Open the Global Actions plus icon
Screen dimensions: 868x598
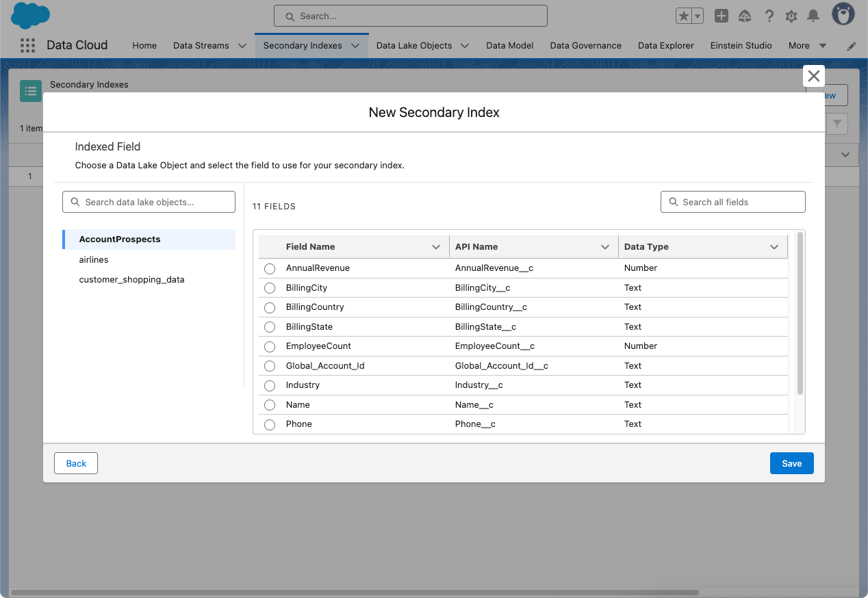point(721,16)
